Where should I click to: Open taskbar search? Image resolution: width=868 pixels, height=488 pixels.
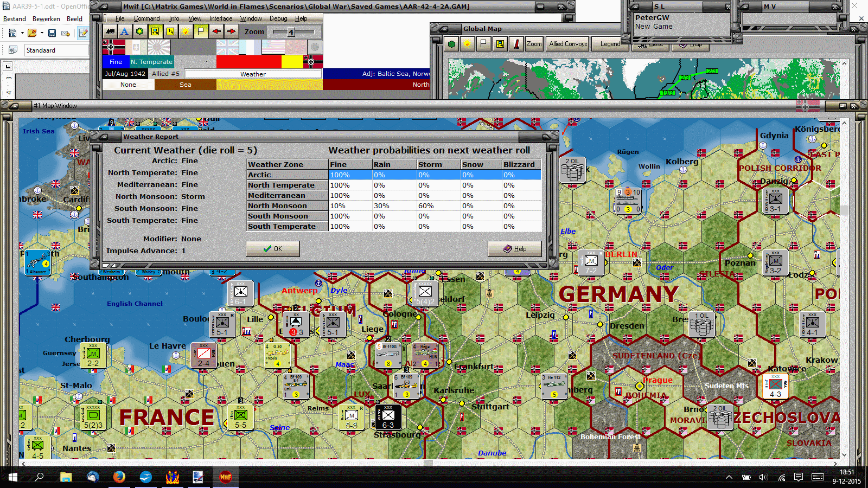39,477
